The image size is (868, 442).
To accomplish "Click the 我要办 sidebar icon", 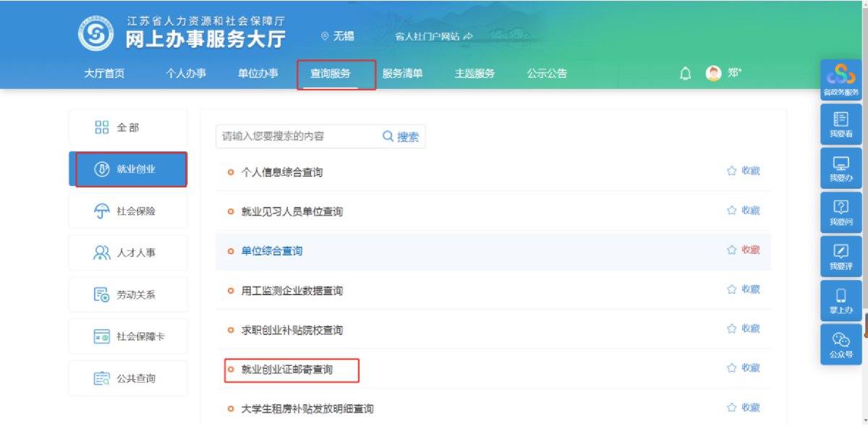I will click(x=841, y=169).
